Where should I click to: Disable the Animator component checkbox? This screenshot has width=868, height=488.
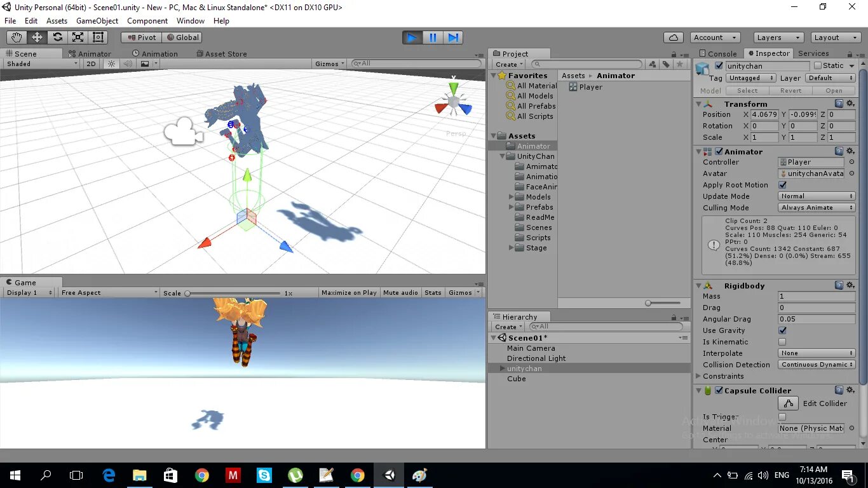tap(719, 151)
